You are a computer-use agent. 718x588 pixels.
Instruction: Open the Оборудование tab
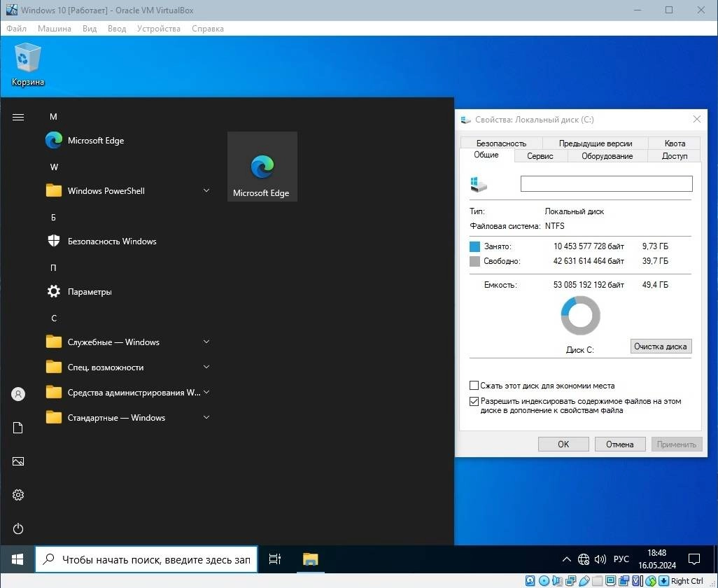[x=607, y=156]
